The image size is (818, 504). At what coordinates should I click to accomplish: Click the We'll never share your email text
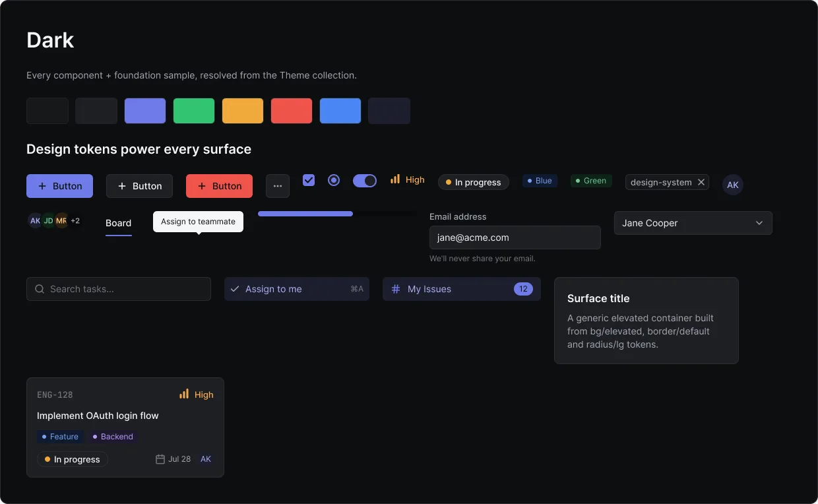[482, 259]
